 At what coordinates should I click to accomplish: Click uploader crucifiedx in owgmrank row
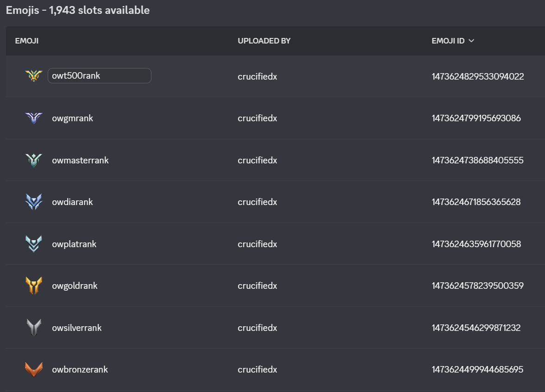[257, 118]
